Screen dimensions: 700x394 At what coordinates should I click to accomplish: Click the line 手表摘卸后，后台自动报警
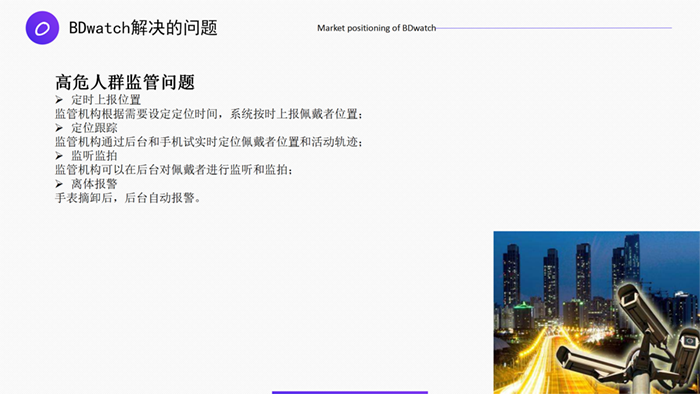pos(128,198)
